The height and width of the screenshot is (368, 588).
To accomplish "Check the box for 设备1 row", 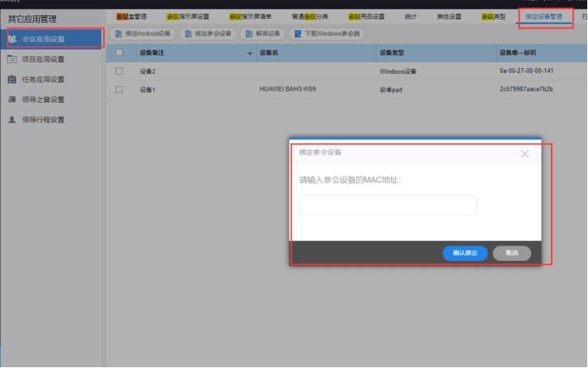I will pos(119,89).
